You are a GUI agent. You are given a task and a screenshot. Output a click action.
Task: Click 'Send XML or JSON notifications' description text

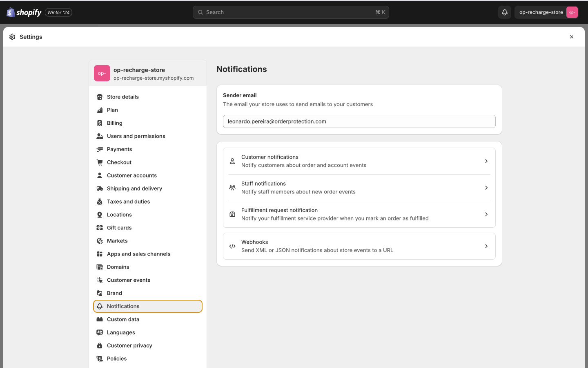pyautogui.click(x=317, y=250)
